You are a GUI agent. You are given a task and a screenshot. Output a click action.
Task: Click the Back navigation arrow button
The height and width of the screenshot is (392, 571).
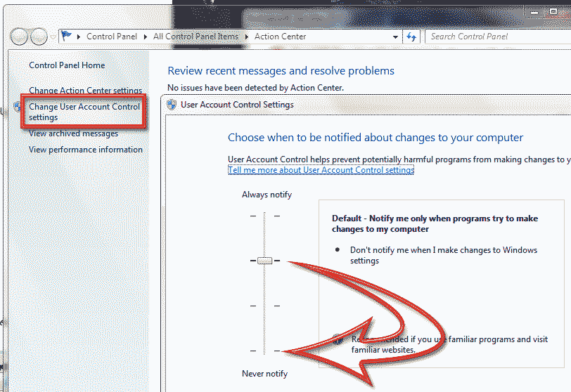(x=20, y=37)
